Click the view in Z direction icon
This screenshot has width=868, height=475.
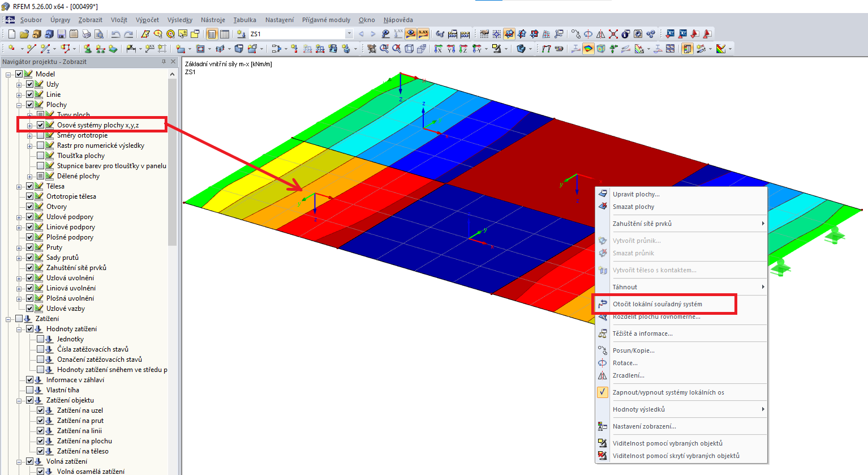click(463, 49)
